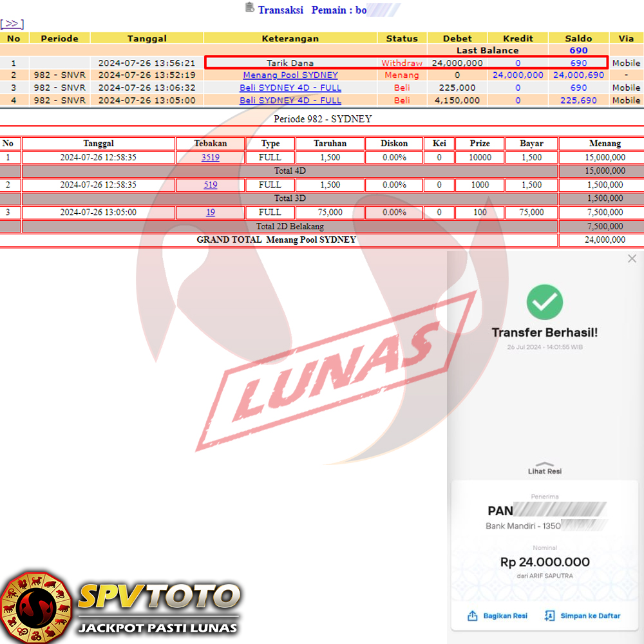The width and height of the screenshot is (644, 644).
Task: Click the 19 tebakan number link
Action: click(x=210, y=213)
